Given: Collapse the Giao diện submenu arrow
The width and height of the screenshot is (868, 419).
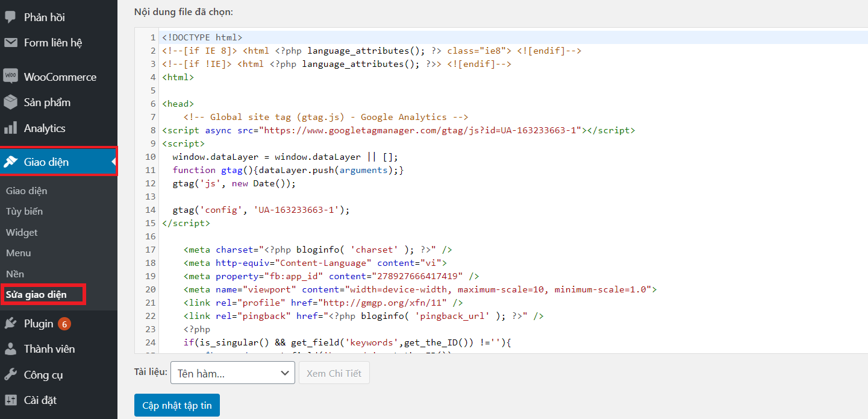Looking at the screenshot, I should [x=112, y=161].
